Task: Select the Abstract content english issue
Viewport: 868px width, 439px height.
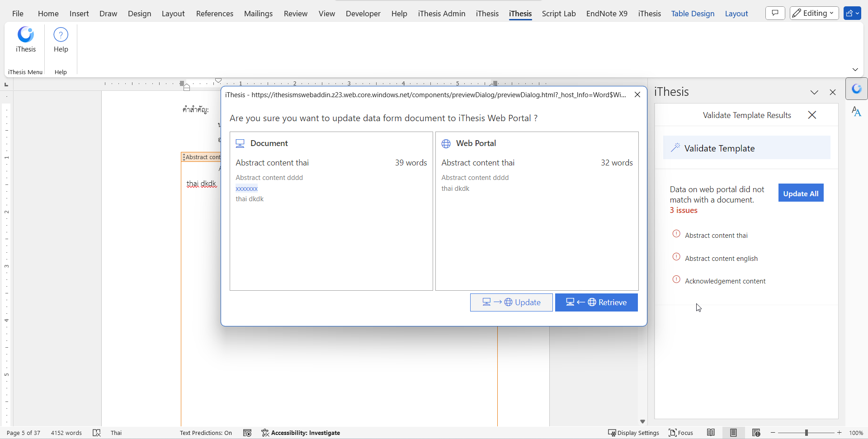Action: point(721,258)
